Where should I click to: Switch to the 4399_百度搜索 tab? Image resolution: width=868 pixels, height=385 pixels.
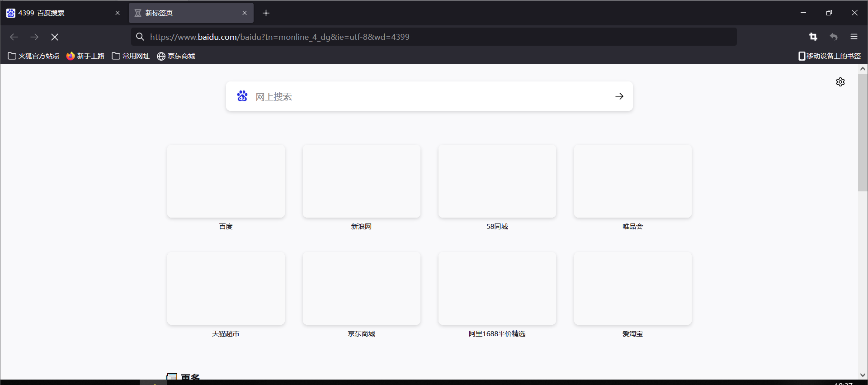tap(64, 13)
